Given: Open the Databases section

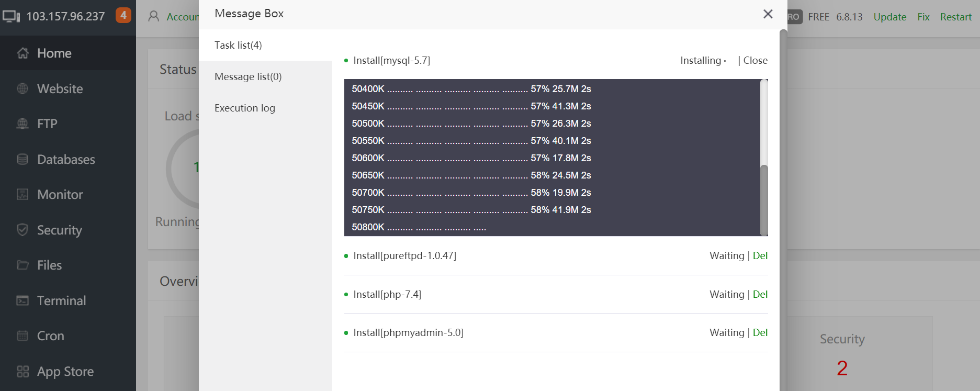Looking at the screenshot, I should click(x=68, y=159).
